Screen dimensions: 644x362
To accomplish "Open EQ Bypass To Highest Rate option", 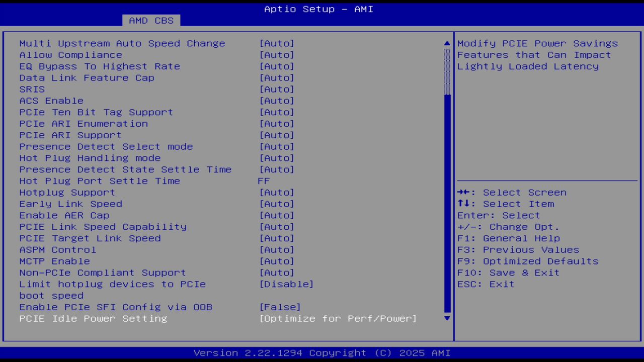I will (277, 66).
